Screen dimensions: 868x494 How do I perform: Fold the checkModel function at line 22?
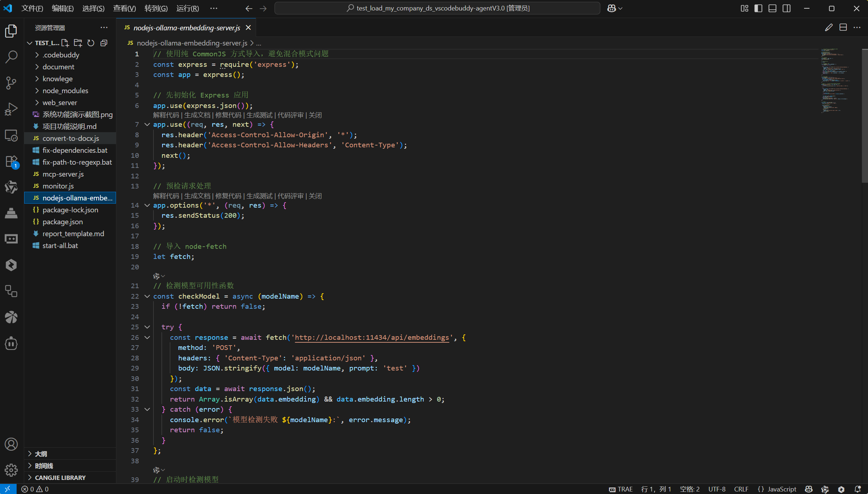[147, 296]
